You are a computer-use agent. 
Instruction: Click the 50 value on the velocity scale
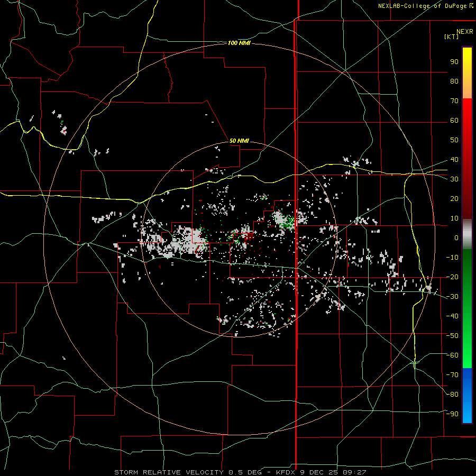[454, 140]
